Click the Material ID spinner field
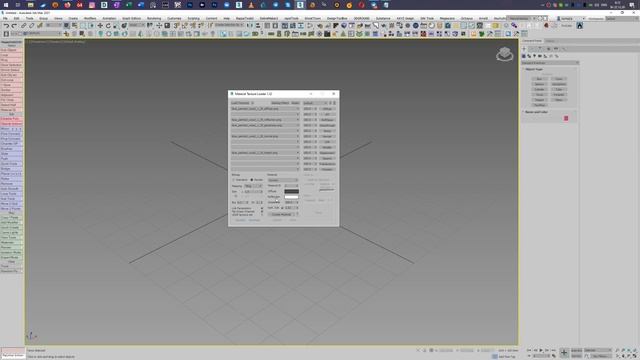The image size is (640, 360). (x=291, y=185)
